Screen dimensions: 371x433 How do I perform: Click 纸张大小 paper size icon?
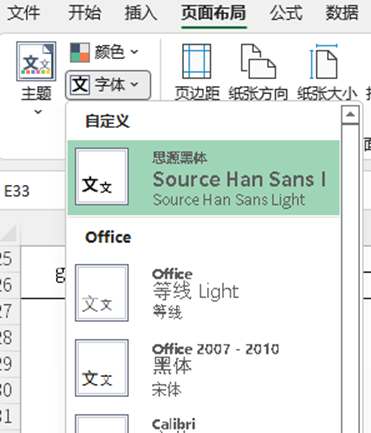tap(324, 61)
